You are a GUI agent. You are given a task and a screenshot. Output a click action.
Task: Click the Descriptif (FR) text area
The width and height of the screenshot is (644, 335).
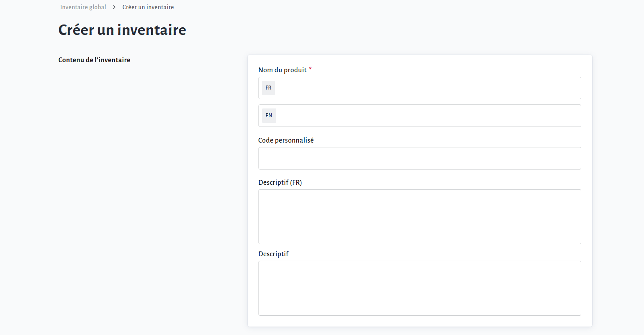point(420,217)
